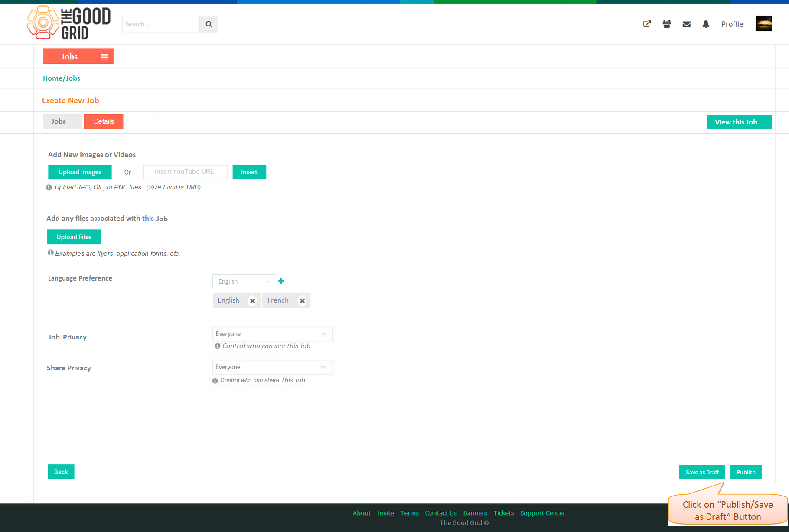The image size is (789, 532).
Task: Focus the Search input field
Action: [x=161, y=24]
